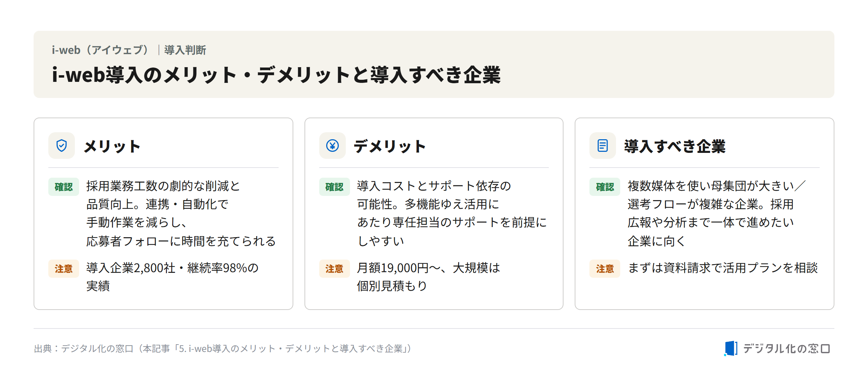Click the green 確認 badge in デメリット card

[334, 187]
